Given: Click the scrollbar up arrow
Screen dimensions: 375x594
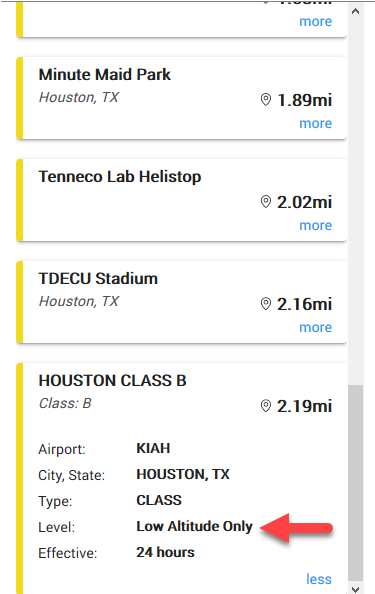Looking at the screenshot, I should (x=355, y=11).
